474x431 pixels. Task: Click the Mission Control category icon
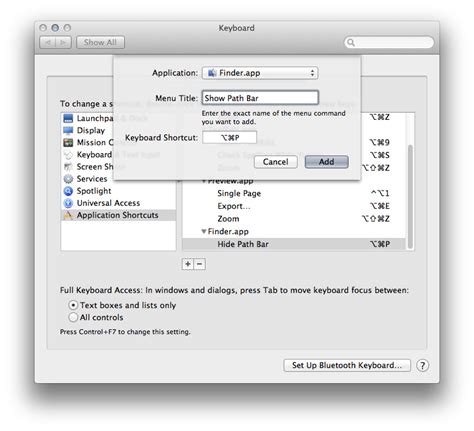click(68, 143)
